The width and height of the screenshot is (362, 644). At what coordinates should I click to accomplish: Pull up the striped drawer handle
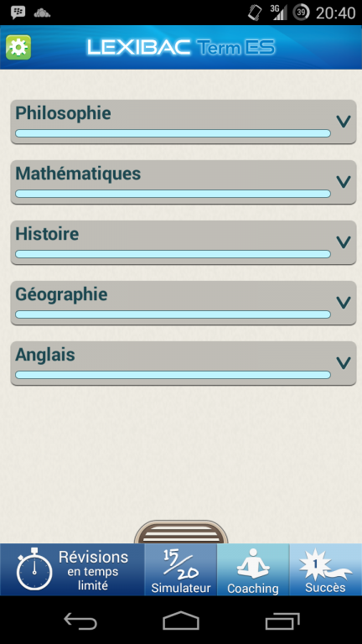181,532
